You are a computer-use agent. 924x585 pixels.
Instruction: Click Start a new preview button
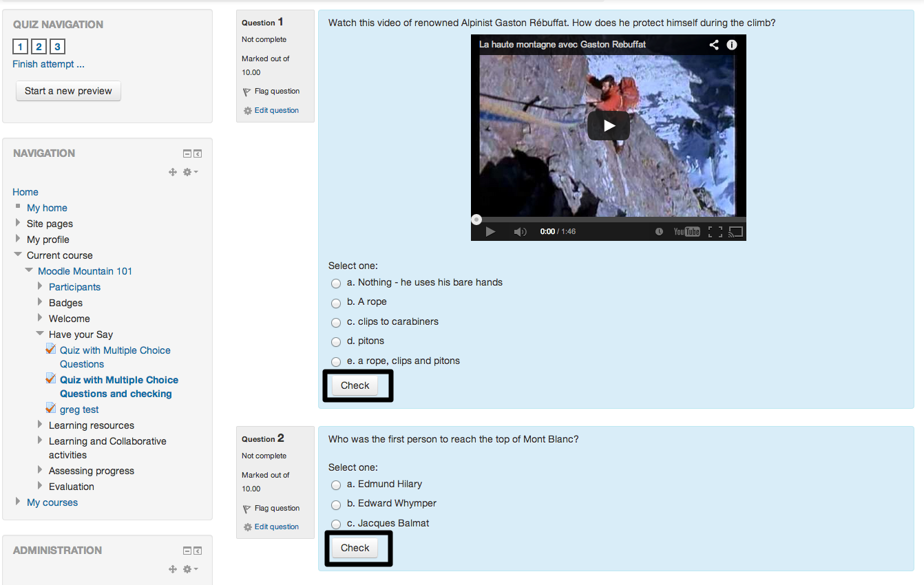point(68,91)
